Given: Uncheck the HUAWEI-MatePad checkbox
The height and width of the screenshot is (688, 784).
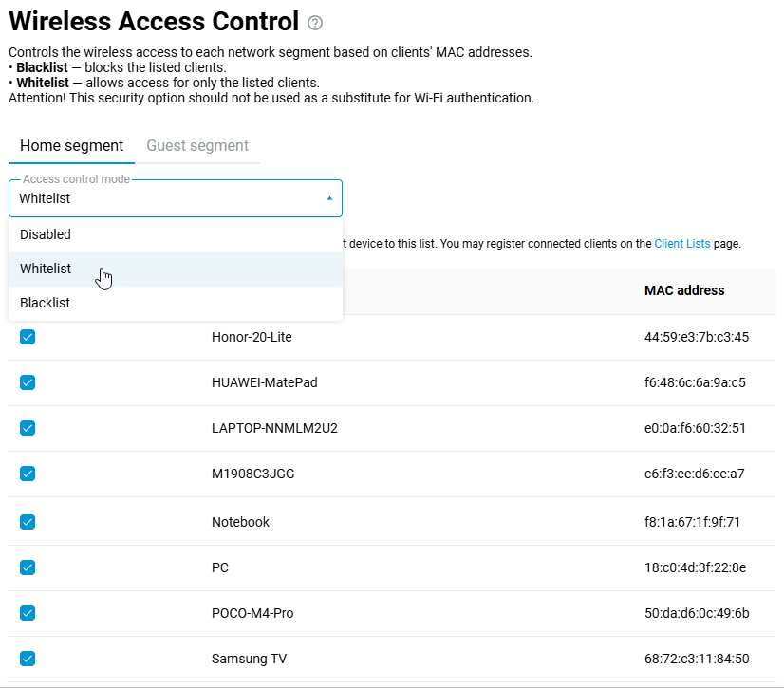Looking at the screenshot, I should (28, 382).
